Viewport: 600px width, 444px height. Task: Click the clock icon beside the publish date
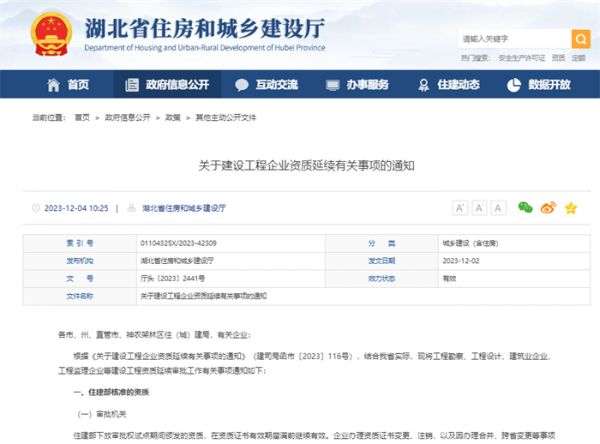click(36, 208)
